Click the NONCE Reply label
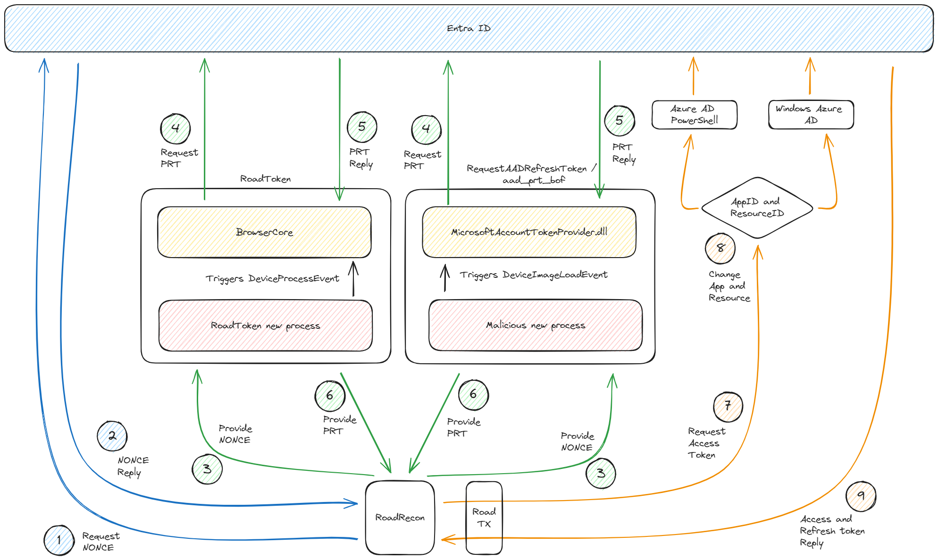 click(133, 466)
